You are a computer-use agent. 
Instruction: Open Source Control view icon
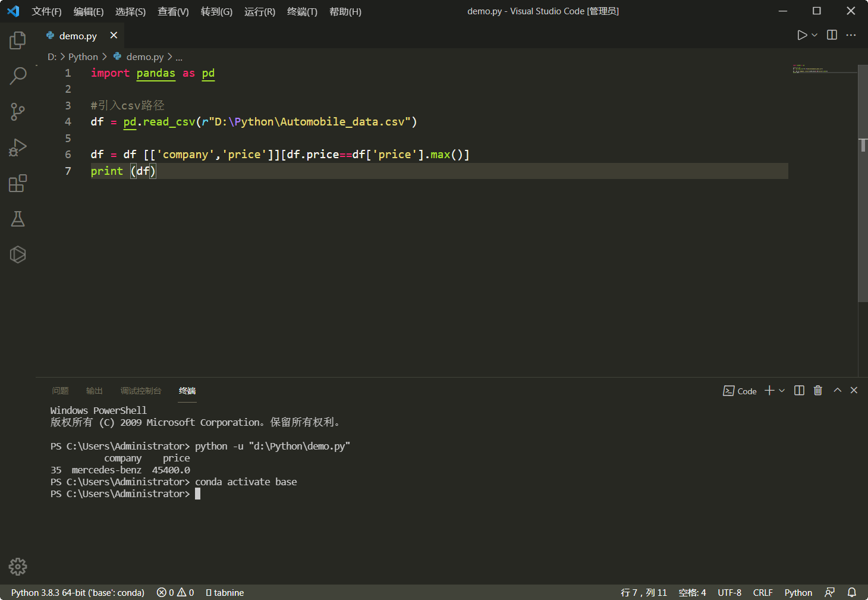tap(18, 112)
